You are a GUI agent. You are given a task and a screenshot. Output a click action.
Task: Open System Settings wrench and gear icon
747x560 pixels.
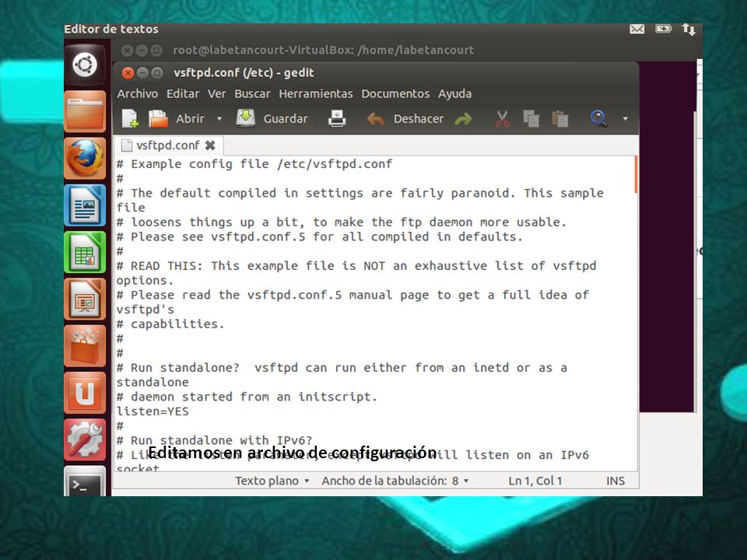(85, 439)
